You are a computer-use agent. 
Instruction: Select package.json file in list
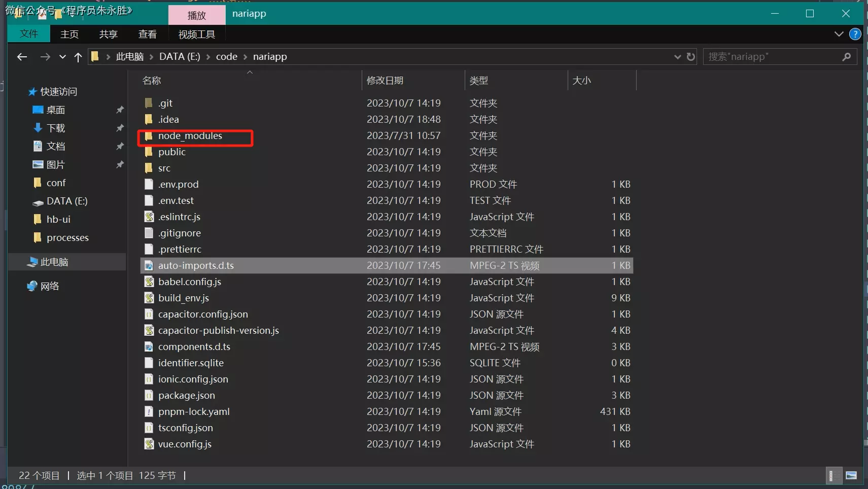coord(186,396)
